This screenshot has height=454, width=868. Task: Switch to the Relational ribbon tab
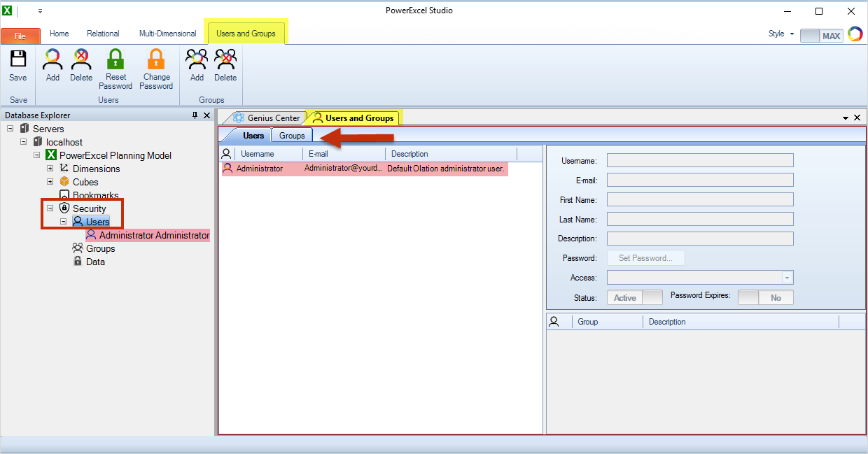103,34
